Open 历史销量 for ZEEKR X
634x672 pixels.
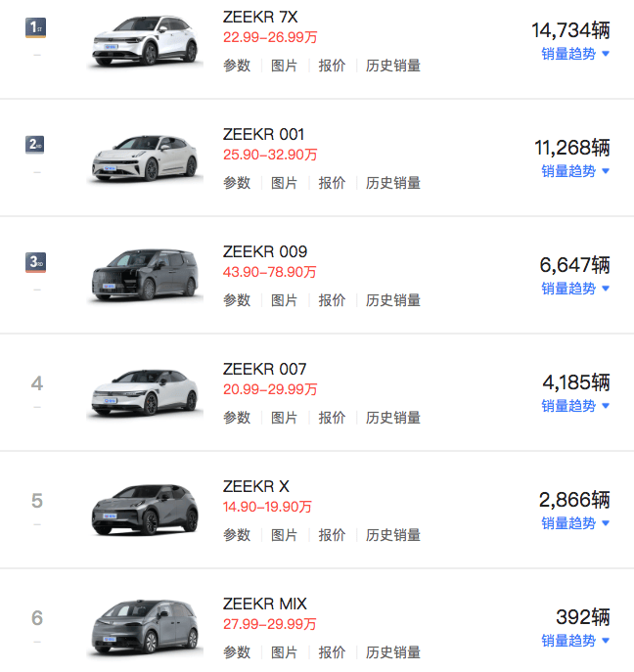coord(393,535)
